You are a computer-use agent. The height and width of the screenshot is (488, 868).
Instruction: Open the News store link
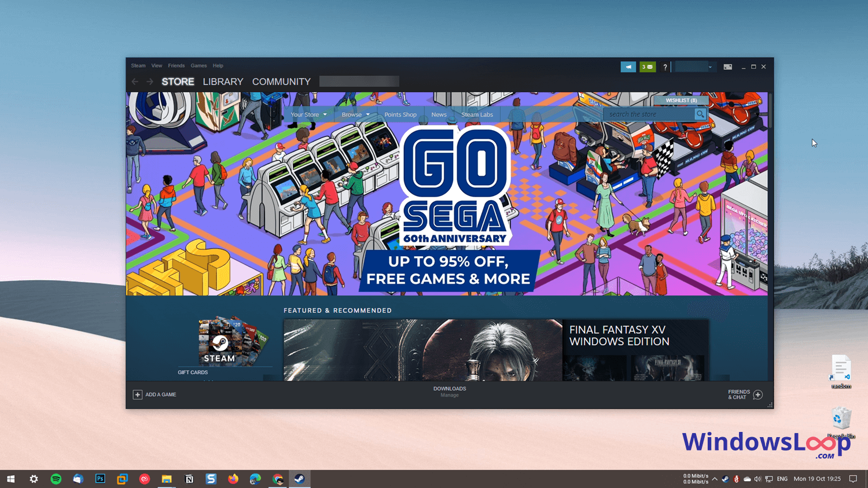pyautogui.click(x=439, y=114)
